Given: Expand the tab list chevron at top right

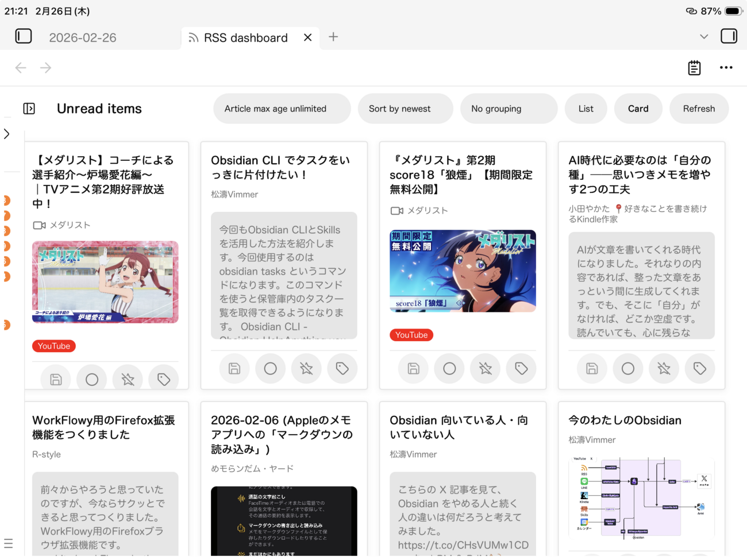Looking at the screenshot, I should (704, 37).
